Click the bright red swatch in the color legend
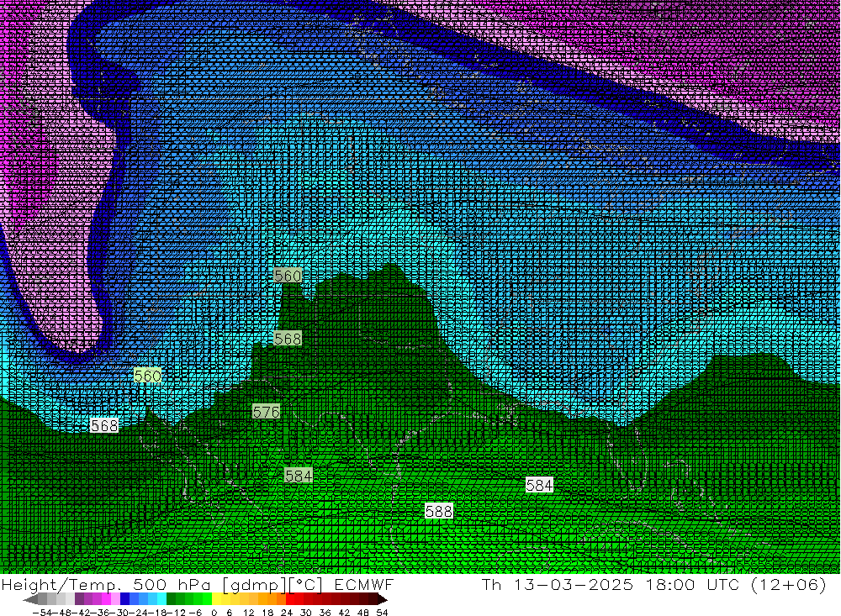Screen dimensions: 841x616 pyautogui.click(x=290, y=599)
